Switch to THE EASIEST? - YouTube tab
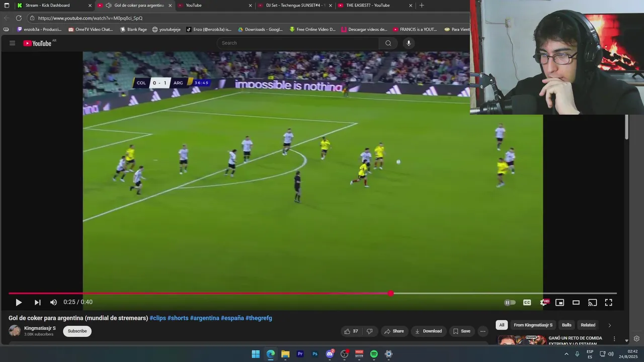 pos(375,6)
